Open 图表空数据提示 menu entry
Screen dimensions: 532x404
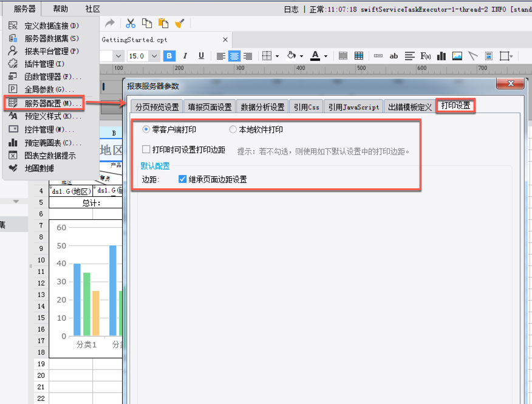pos(51,156)
